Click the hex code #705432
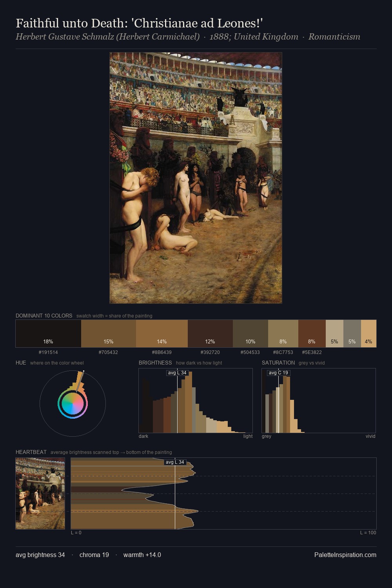 tap(109, 352)
